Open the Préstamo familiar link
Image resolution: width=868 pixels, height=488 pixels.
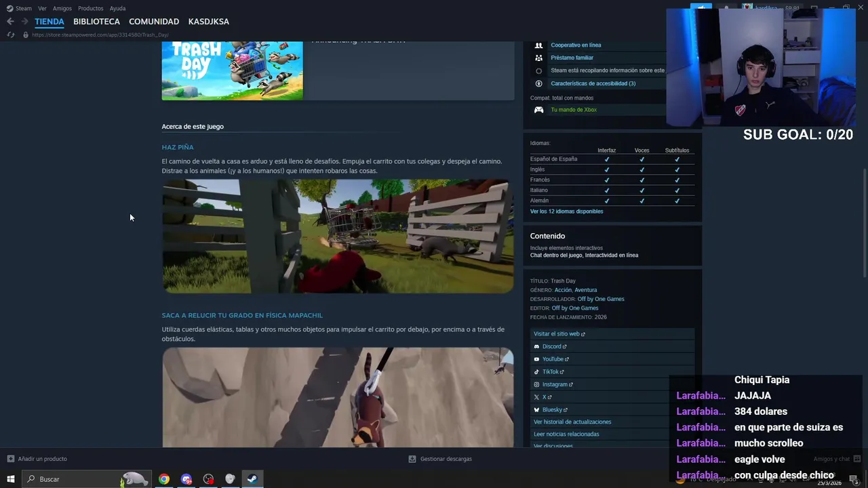pos(572,58)
